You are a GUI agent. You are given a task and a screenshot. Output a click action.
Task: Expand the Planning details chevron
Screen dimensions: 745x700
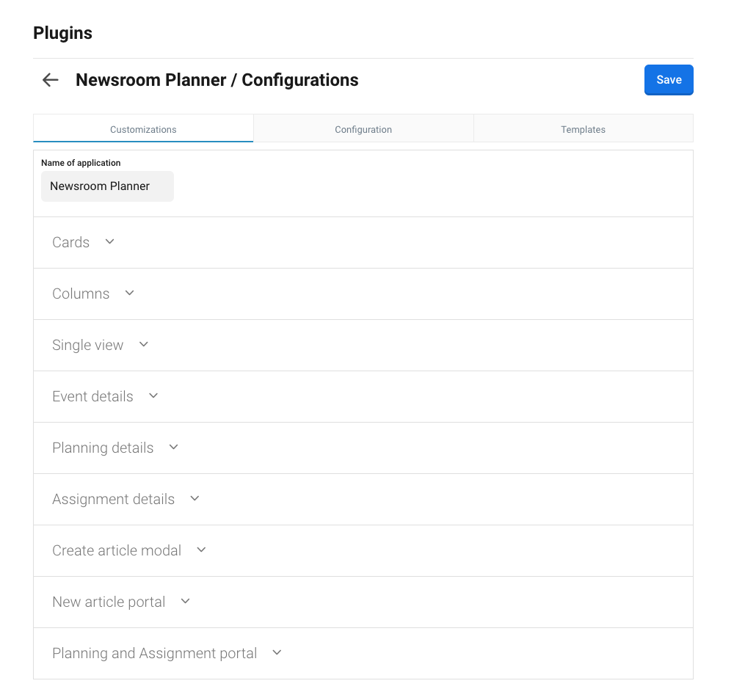174,447
